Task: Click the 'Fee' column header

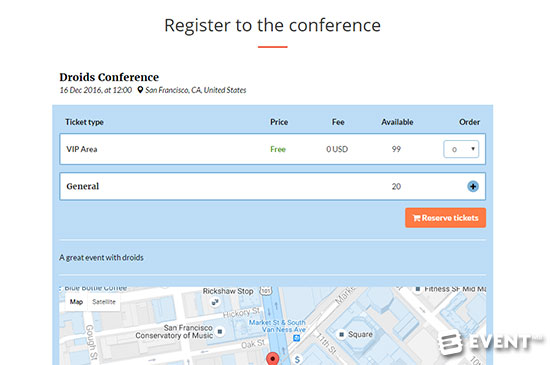Action: click(x=338, y=122)
